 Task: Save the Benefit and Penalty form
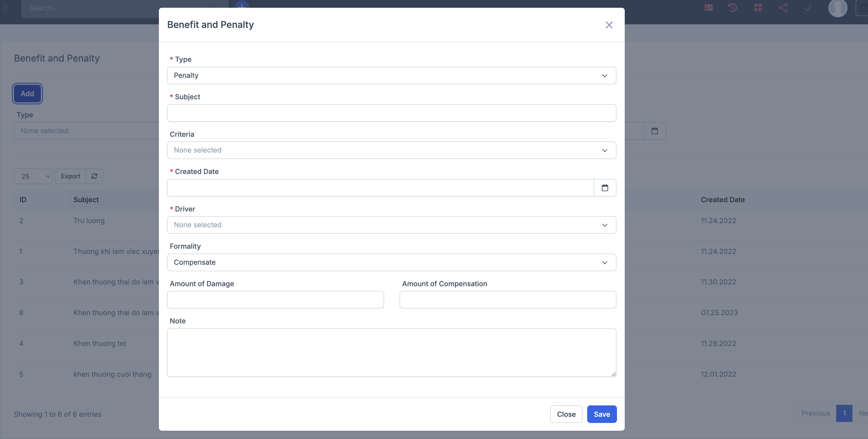(x=601, y=414)
